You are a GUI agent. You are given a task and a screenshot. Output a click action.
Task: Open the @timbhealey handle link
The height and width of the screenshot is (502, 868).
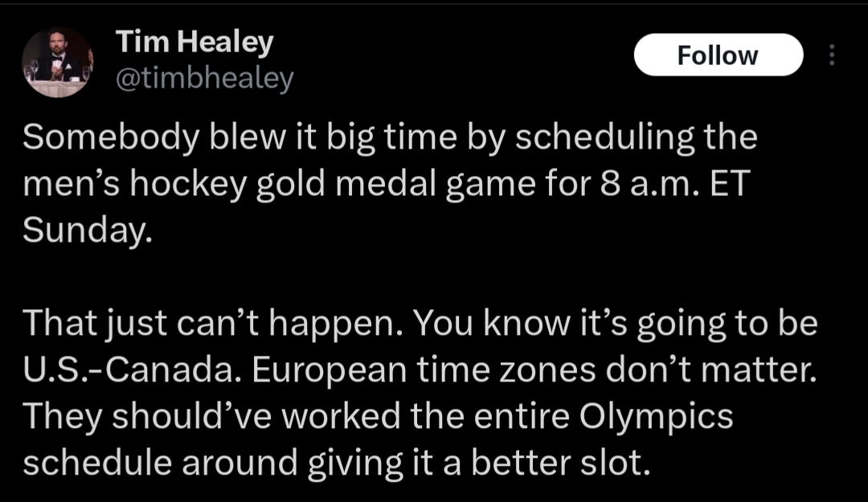click(205, 79)
